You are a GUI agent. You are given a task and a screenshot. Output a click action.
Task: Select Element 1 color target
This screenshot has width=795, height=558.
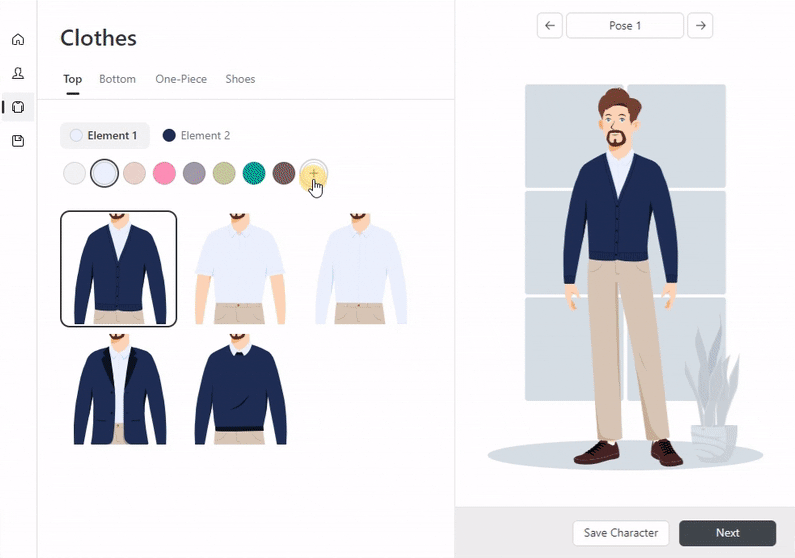click(x=105, y=136)
